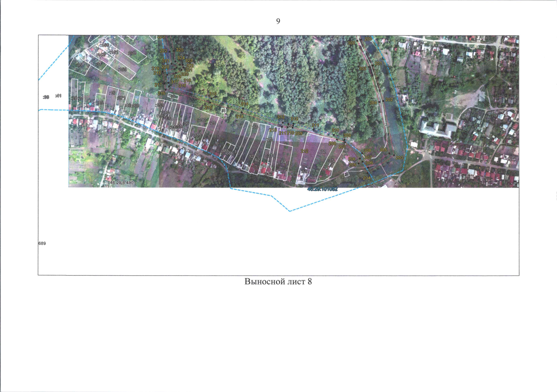This screenshot has height=392, width=557.
Task: Select parcel label :308
Action: pyautogui.click(x=132, y=53)
